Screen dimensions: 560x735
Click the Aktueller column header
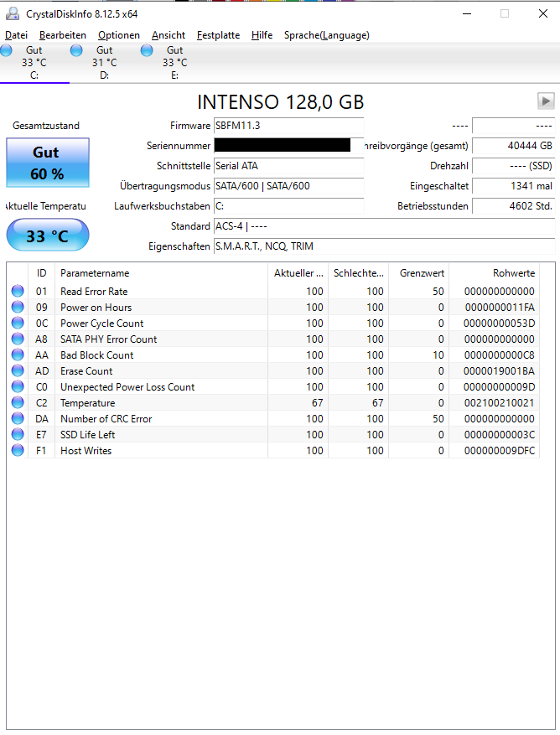click(x=298, y=273)
